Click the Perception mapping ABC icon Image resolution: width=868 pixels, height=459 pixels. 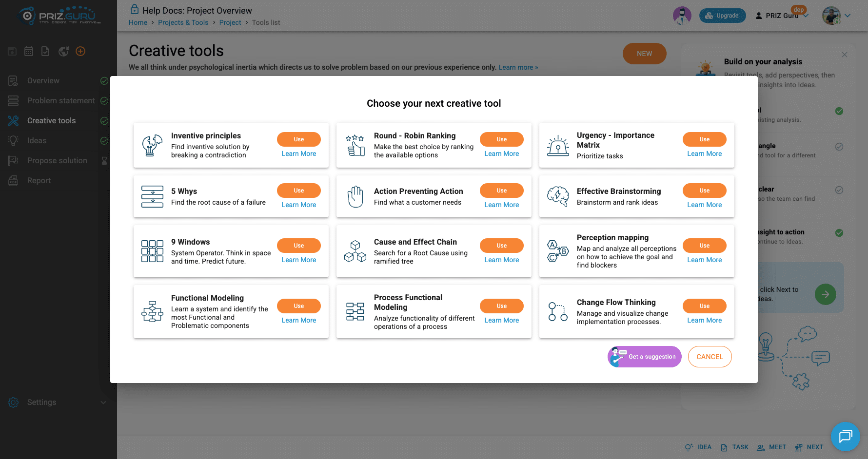click(x=558, y=251)
